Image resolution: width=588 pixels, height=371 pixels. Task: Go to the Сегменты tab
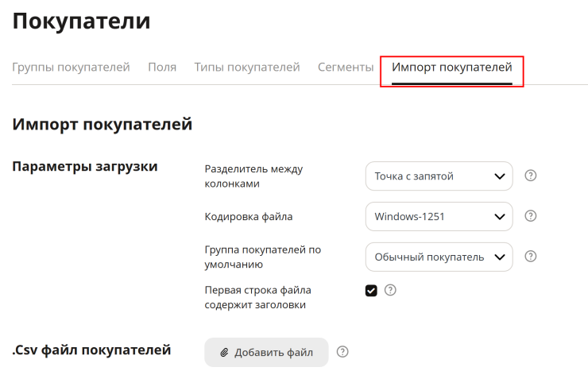tap(346, 68)
